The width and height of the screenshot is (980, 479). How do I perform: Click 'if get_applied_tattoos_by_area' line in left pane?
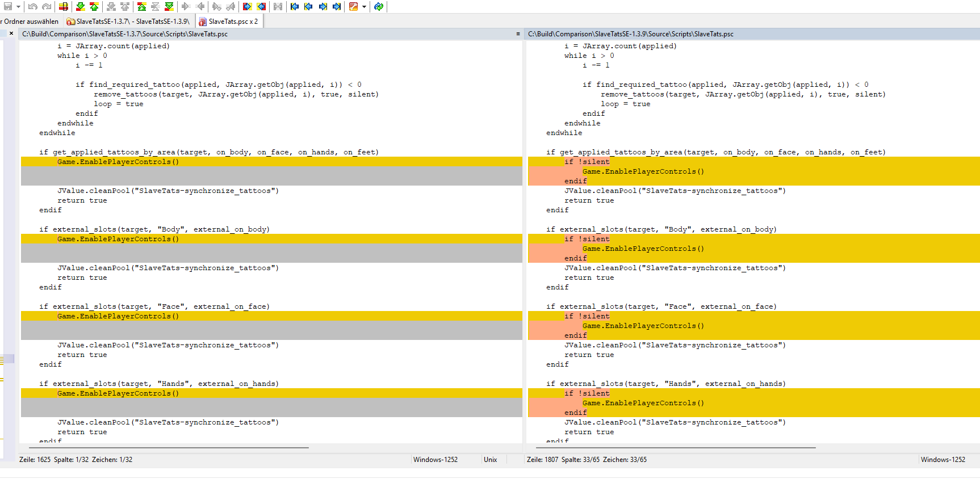209,152
